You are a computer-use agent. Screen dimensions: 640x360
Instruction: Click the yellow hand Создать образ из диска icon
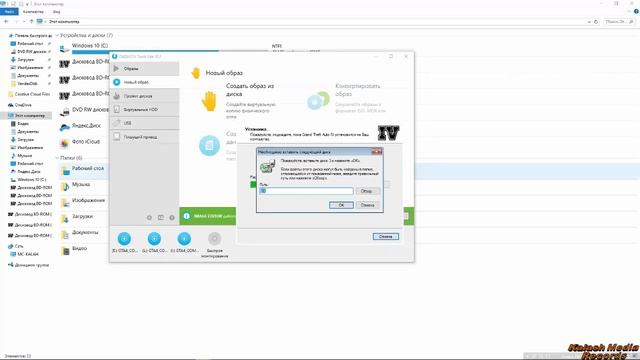click(x=209, y=101)
